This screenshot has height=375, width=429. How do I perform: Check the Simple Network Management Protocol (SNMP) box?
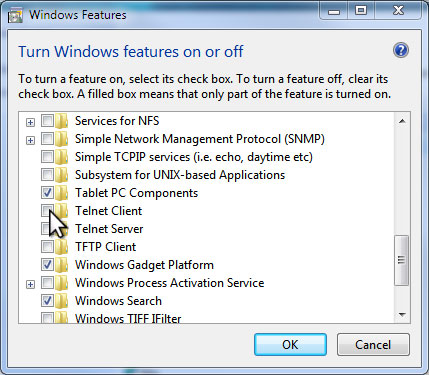(47, 139)
